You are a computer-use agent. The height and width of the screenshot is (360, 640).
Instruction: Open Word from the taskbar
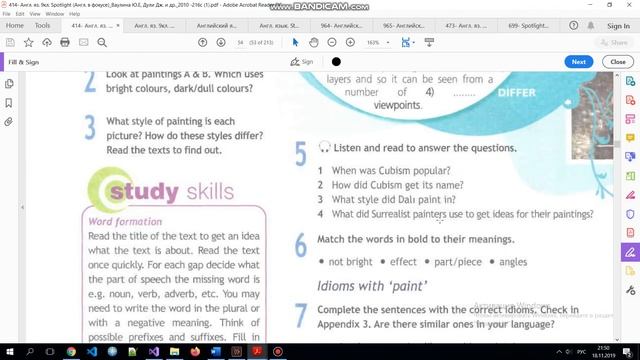pyautogui.click(x=216, y=352)
